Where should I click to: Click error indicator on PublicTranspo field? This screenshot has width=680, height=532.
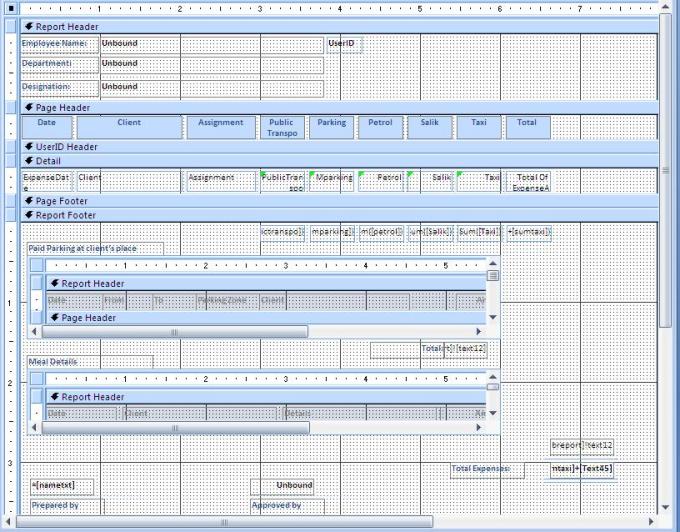click(x=263, y=174)
